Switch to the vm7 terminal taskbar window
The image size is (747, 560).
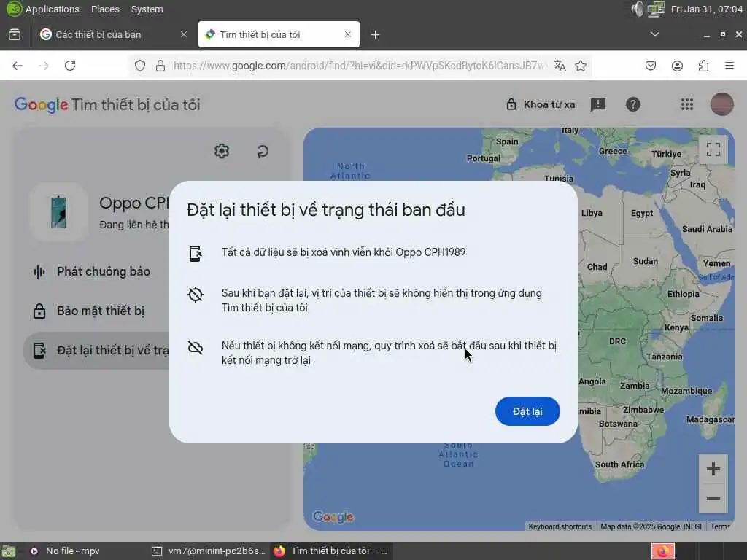point(209,551)
